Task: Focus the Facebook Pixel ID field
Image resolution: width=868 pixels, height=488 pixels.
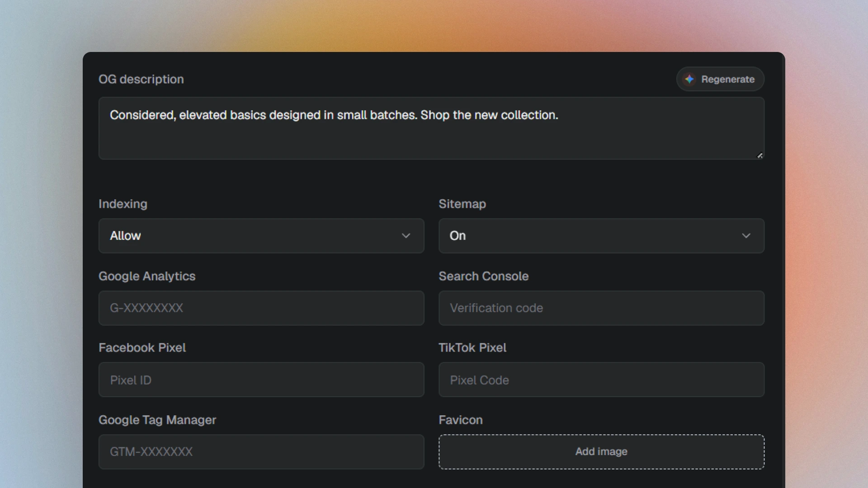Action: [x=261, y=380]
